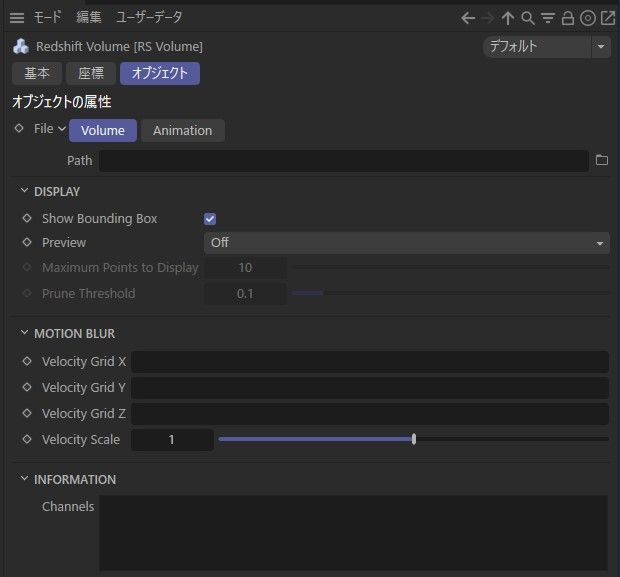Click the Redshift Volume object icon
The height and width of the screenshot is (577, 620).
tap(21, 47)
